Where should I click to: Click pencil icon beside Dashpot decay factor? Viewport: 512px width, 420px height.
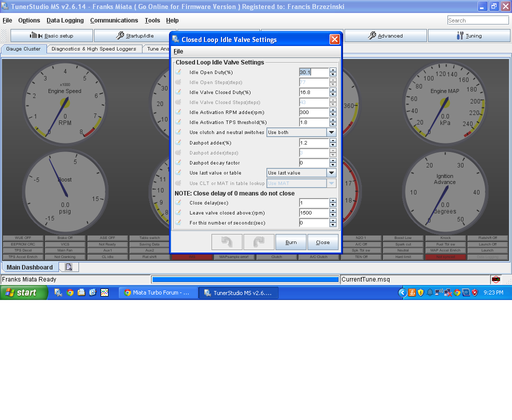pyautogui.click(x=178, y=162)
